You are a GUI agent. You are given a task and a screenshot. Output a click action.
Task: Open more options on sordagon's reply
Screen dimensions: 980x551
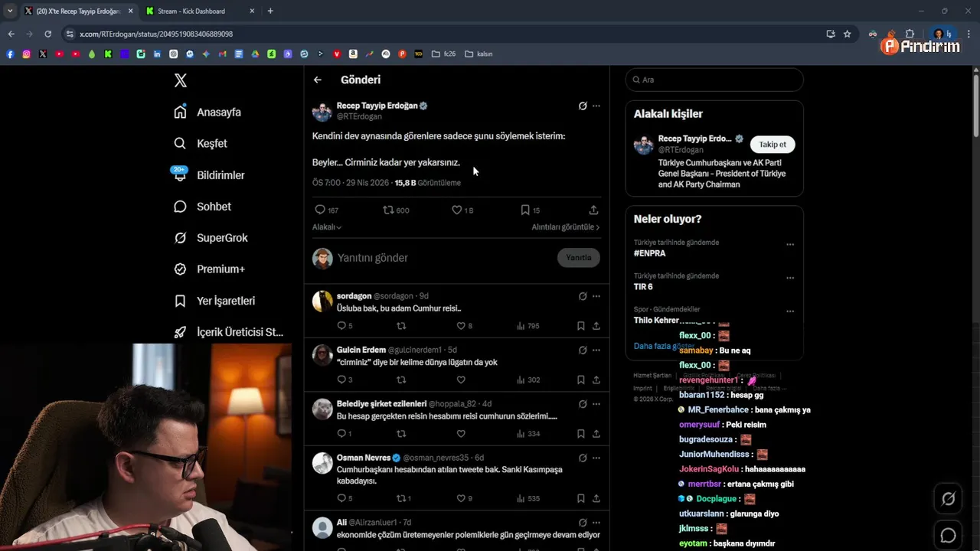596,296
